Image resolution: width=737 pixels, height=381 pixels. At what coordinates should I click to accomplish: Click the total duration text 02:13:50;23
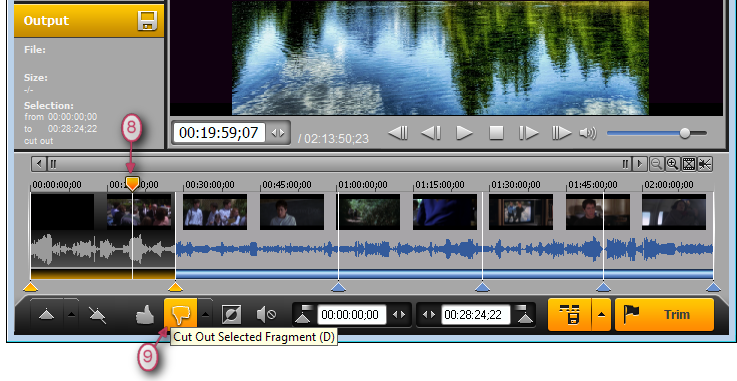pos(337,139)
